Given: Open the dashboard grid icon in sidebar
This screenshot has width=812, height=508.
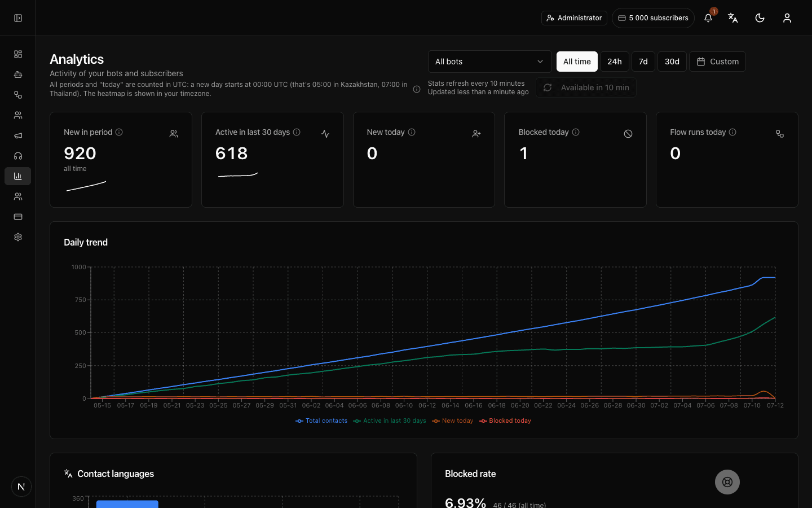Looking at the screenshot, I should click(x=18, y=54).
